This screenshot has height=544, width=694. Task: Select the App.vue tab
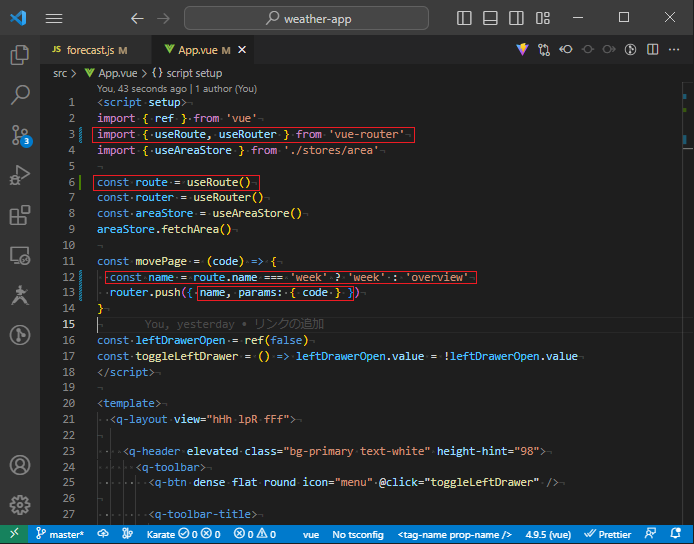click(x=204, y=50)
